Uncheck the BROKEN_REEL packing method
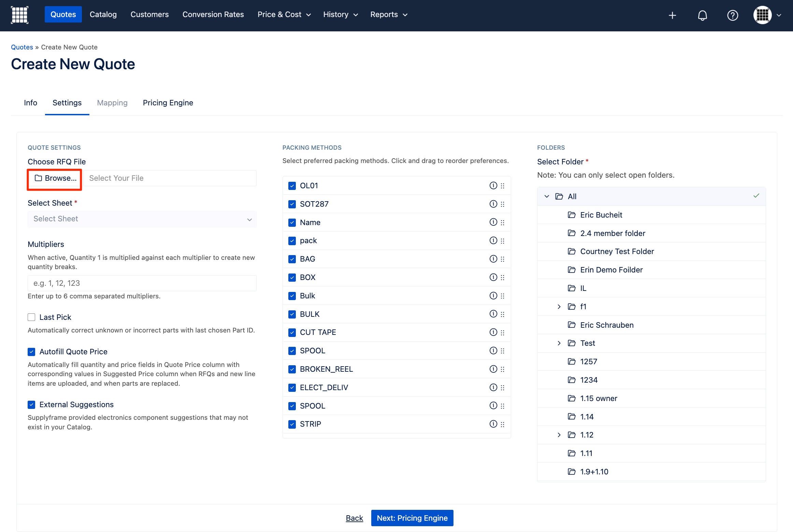Screen dimensions: 793x532 coord(292,369)
